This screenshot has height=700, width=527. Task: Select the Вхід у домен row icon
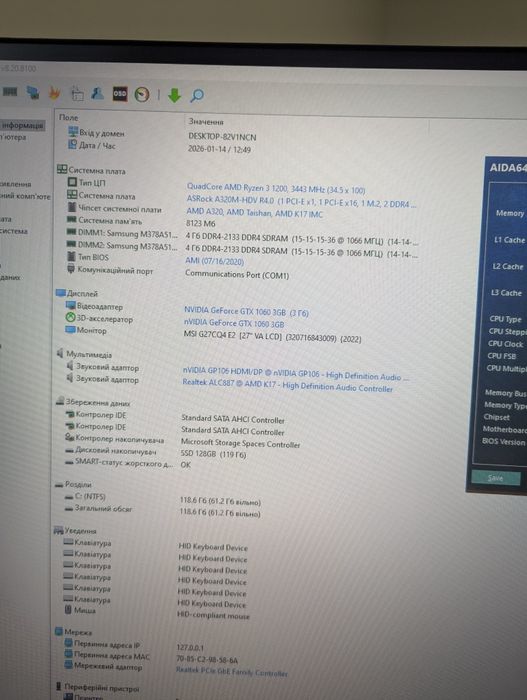coord(73,131)
